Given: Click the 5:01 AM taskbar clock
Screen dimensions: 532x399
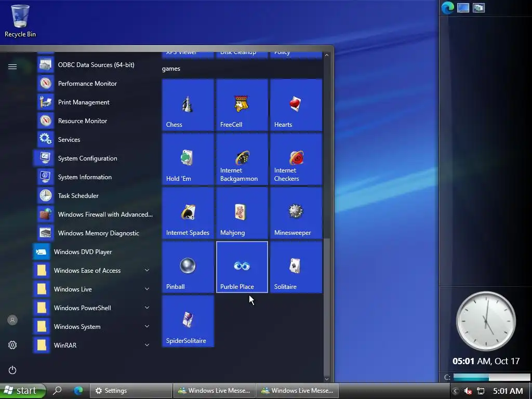Looking at the screenshot, I should (508, 391).
